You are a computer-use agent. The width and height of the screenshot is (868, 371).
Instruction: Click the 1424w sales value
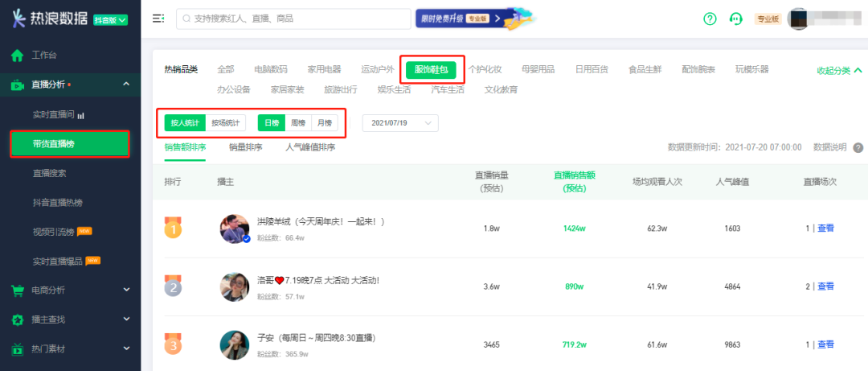575,229
